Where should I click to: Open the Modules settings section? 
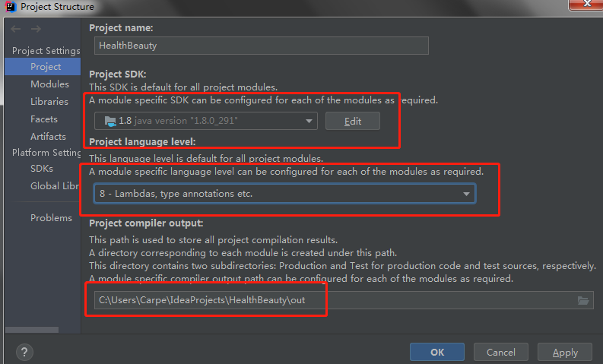49,84
